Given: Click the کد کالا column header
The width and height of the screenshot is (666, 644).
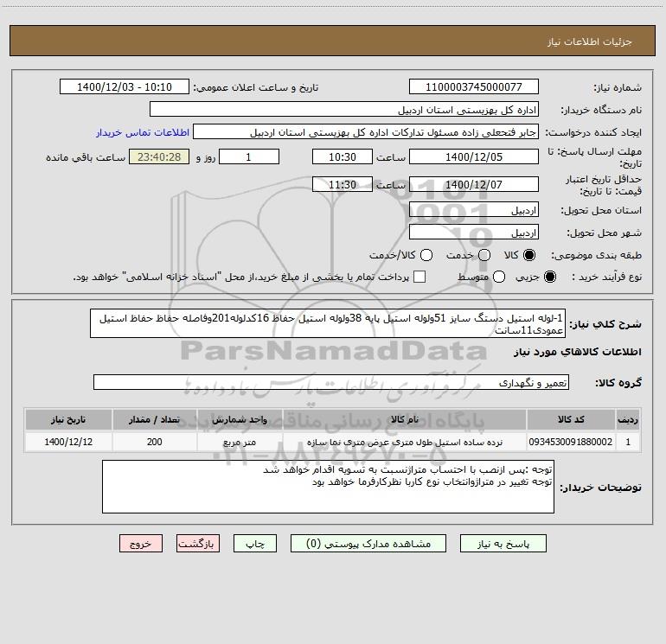Looking at the screenshot, I should (x=571, y=419).
